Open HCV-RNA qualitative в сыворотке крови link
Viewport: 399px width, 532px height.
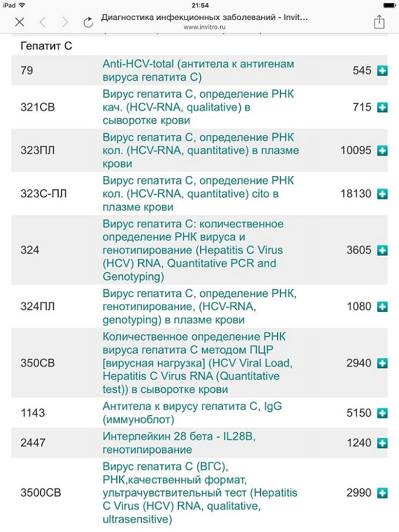[198, 107]
